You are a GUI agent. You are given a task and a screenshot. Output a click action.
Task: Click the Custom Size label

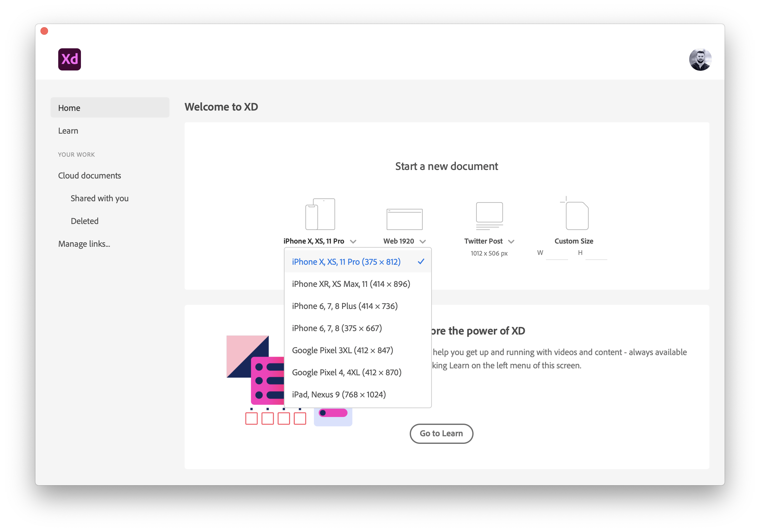click(574, 241)
